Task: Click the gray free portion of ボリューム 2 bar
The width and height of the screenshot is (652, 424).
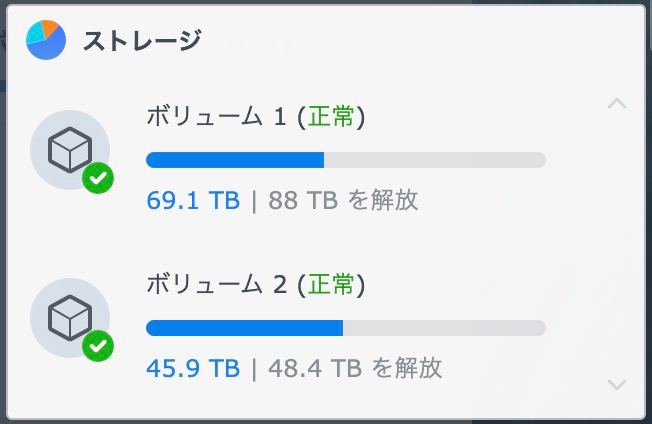Action: point(444,328)
